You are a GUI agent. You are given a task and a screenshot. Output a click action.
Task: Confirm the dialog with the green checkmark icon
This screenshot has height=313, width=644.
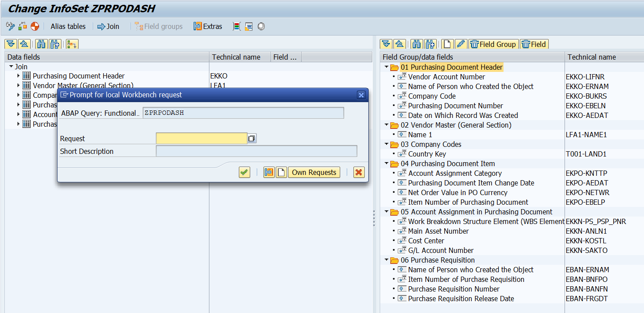click(x=244, y=172)
